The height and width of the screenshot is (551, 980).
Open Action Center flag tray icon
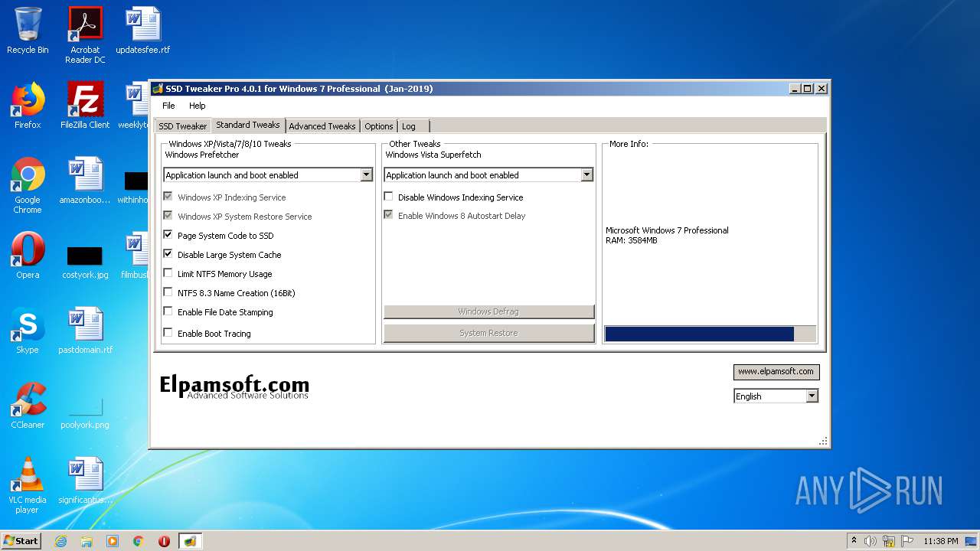[906, 541]
